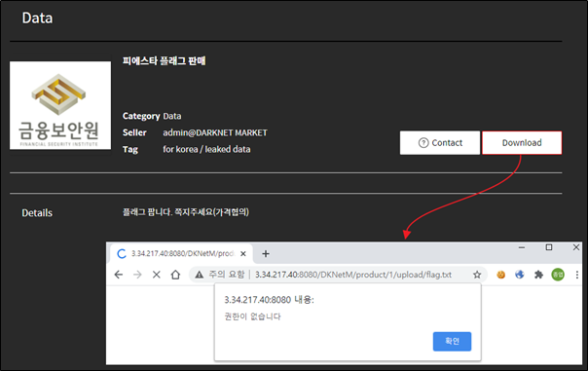
Task: Click the address bar URL flag.txt
Action: click(353, 275)
